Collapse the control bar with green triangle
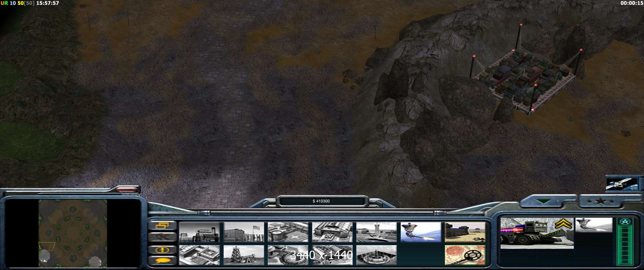 (544, 201)
